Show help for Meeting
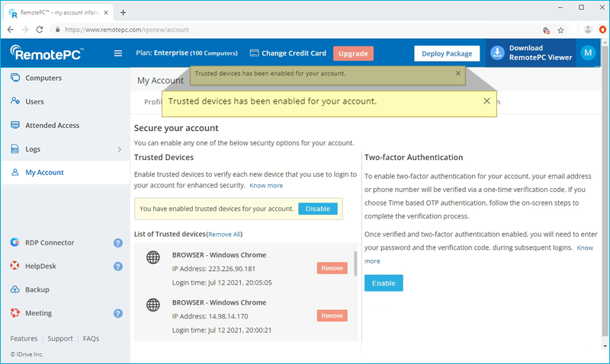Viewport: 610px width, 364px height. 118,313
